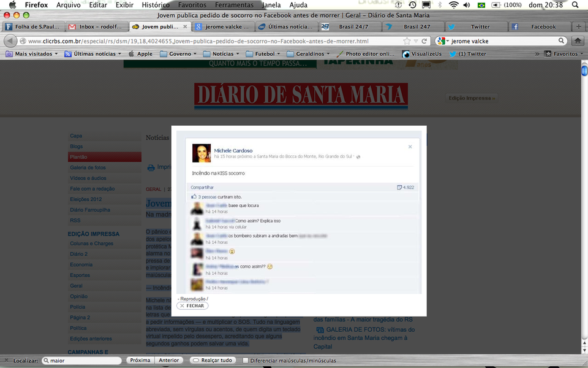Toggle Diferenciar maiúsculas/minúsculas checkbox
The height and width of the screenshot is (368, 588).
click(246, 361)
